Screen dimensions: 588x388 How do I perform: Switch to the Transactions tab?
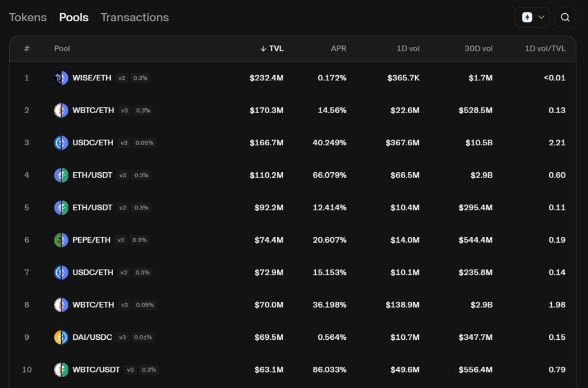(x=134, y=17)
